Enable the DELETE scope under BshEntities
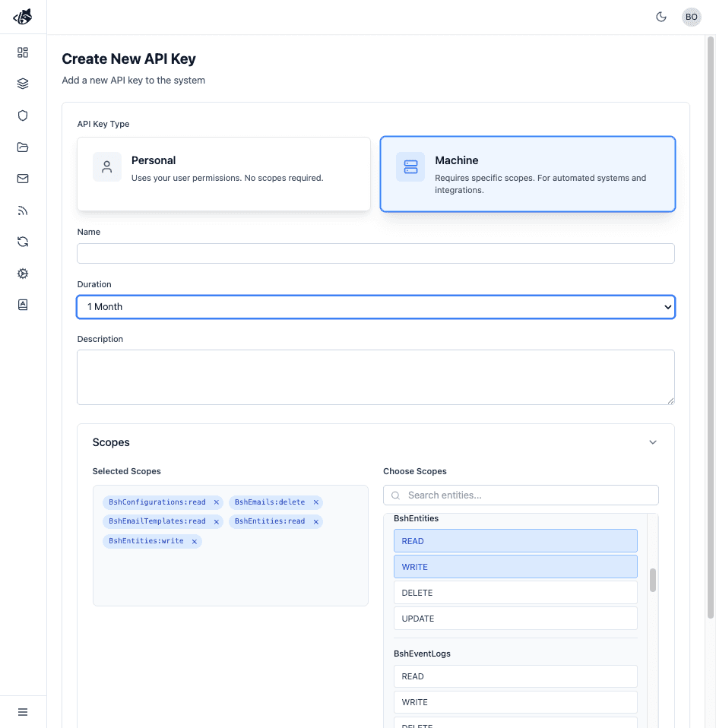 [515, 592]
